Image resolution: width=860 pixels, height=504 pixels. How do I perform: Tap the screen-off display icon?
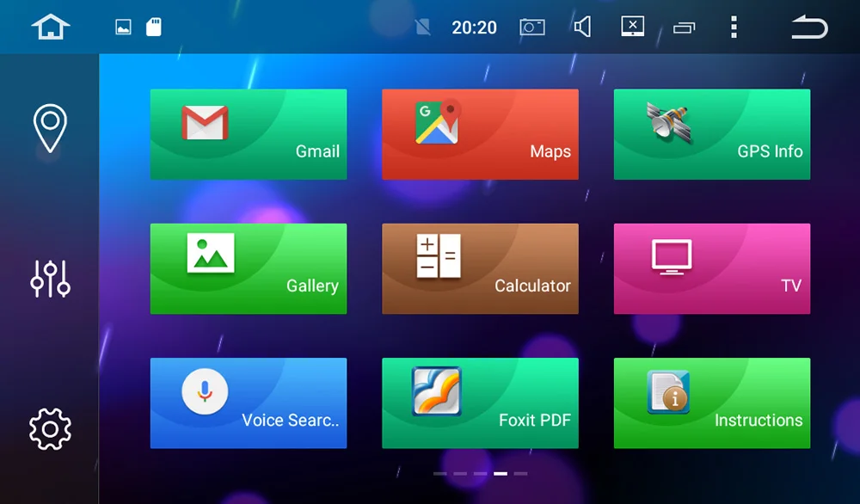pyautogui.click(x=632, y=27)
